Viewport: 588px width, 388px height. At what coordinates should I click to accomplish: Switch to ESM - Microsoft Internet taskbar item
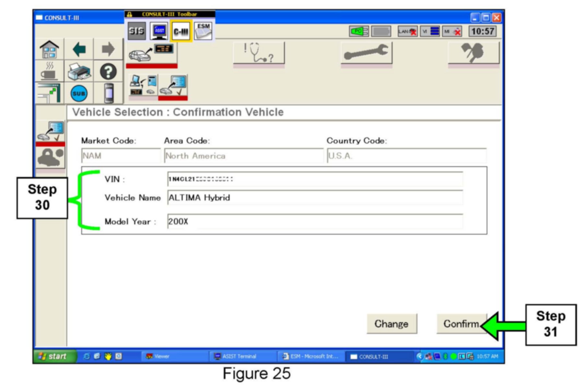click(310, 356)
